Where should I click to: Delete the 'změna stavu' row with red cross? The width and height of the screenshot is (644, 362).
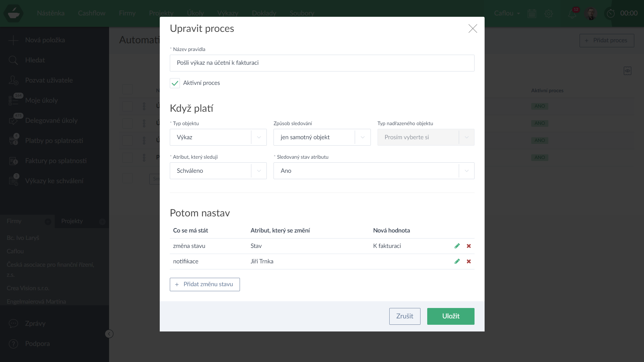[x=469, y=246]
